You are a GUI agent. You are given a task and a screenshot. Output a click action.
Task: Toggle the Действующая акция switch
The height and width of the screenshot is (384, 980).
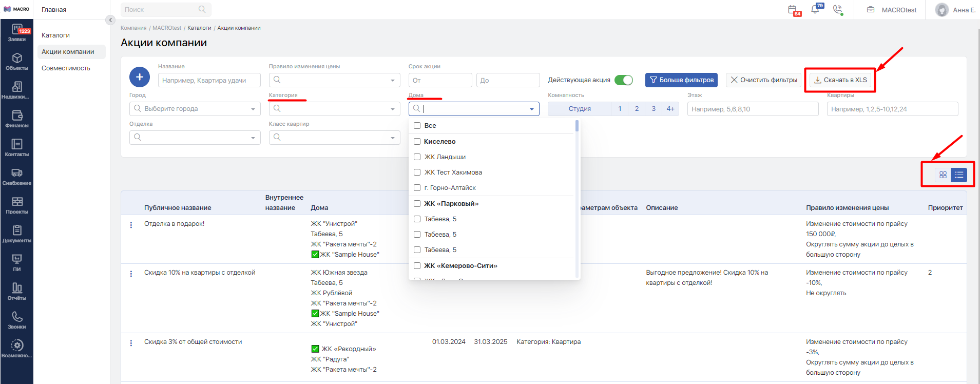click(x=624, y=80)
